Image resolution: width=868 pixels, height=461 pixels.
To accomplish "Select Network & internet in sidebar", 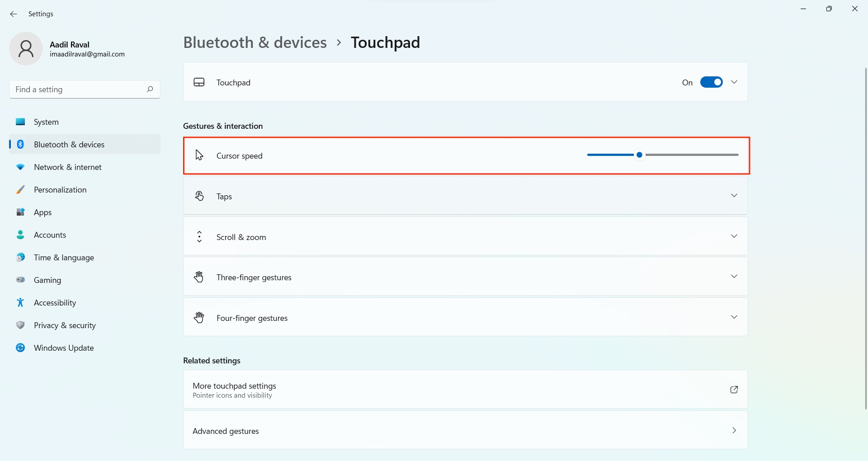I will tap(68, 167).
